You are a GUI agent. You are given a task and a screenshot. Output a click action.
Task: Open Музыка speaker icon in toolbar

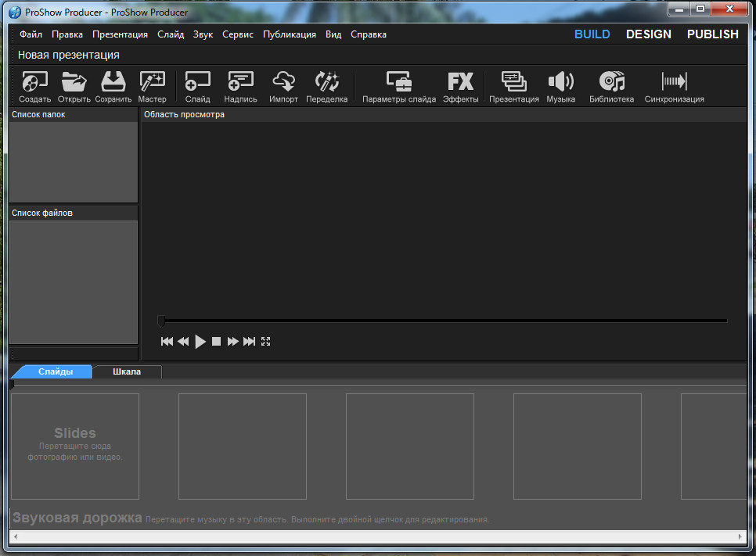(x=560, y=82)
